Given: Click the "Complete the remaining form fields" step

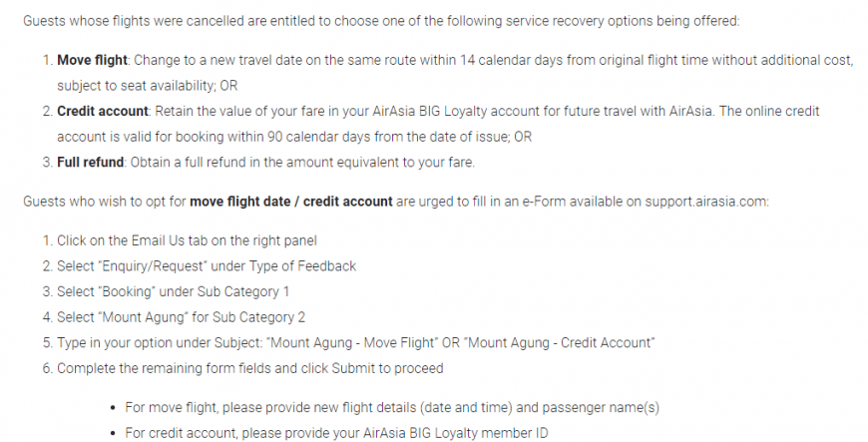Looking at the screenshot, I should coord(250,368).
